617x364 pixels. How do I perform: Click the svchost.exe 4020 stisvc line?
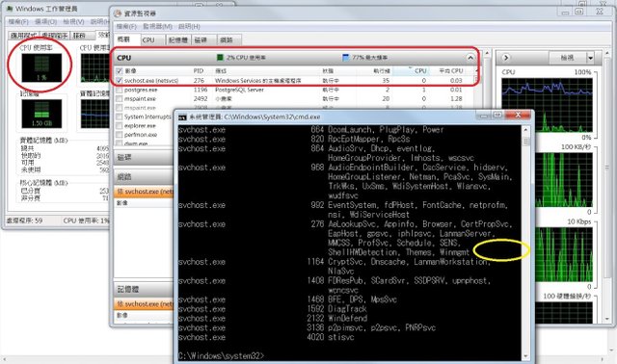click(266, 337)
